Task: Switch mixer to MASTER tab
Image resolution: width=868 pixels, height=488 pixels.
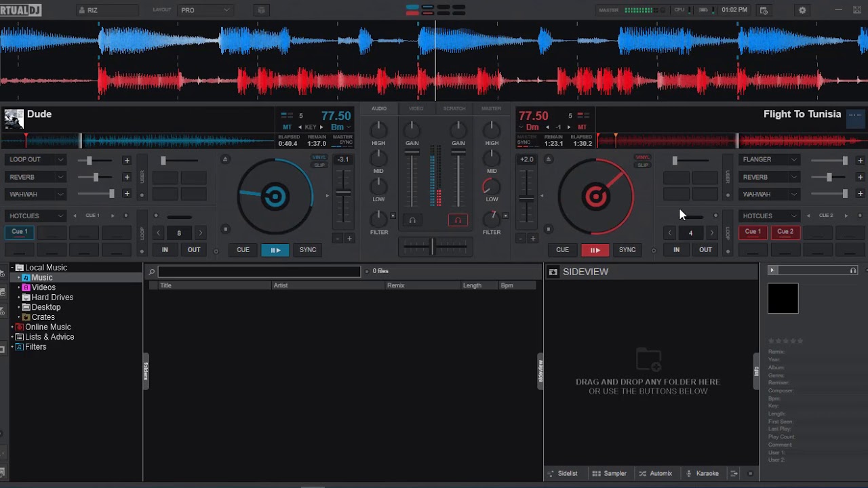Action: 491,108
